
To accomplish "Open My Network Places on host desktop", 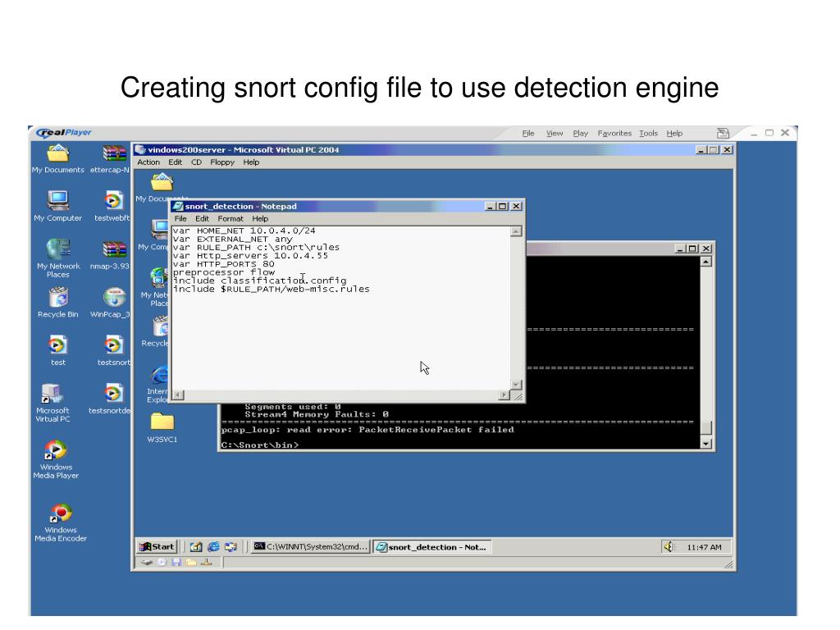I will pyautogui.click(x=58, y=258).
